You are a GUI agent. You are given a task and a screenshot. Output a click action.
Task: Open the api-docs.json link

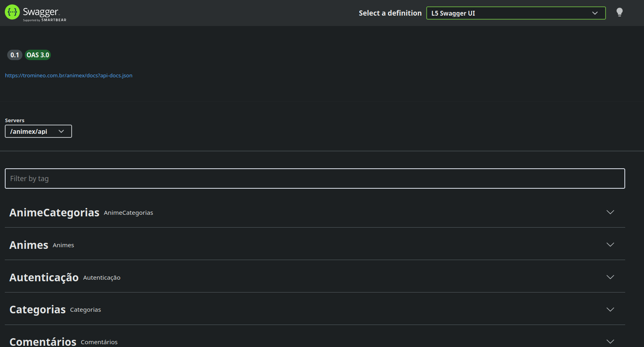pos(68,75)
